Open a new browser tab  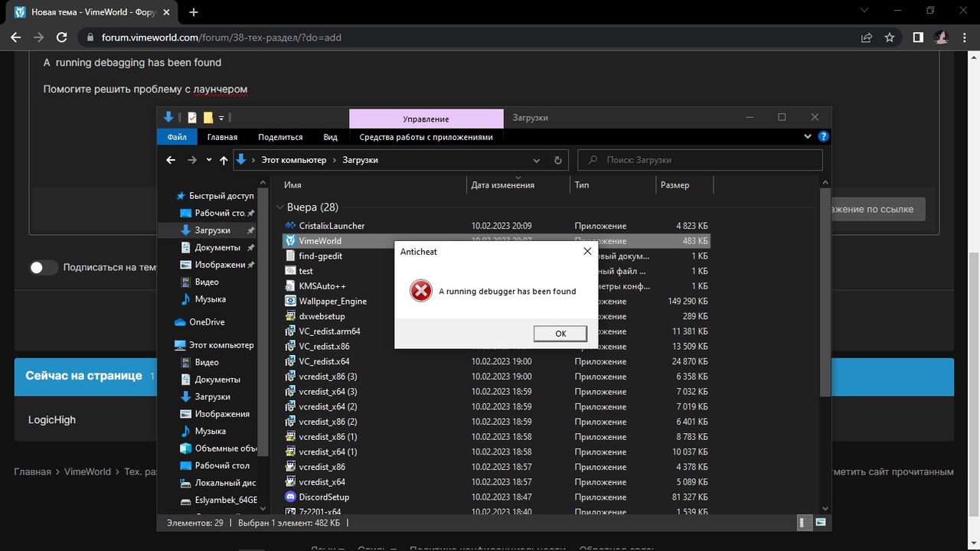pyautogui.click(x=194, y=12)
